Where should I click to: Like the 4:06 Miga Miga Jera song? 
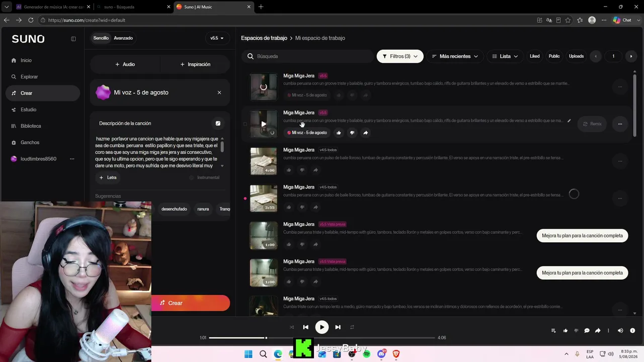point(289,170)
